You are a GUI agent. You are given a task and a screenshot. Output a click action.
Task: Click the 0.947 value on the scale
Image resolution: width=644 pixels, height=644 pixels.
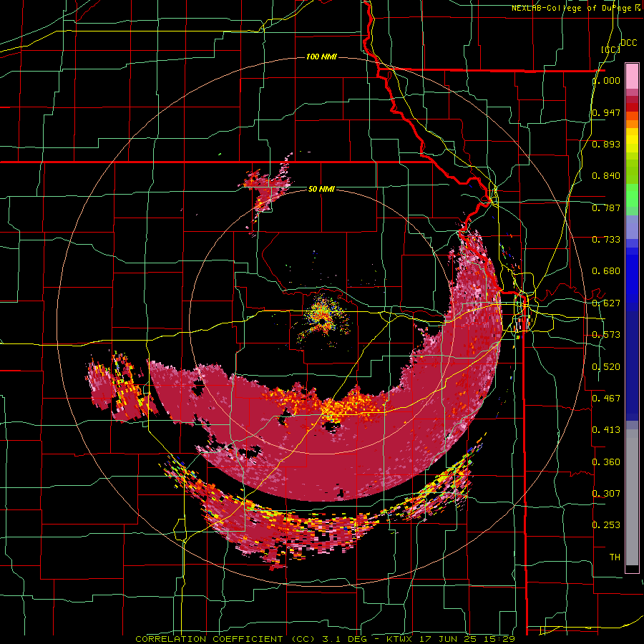pos(606,112)
